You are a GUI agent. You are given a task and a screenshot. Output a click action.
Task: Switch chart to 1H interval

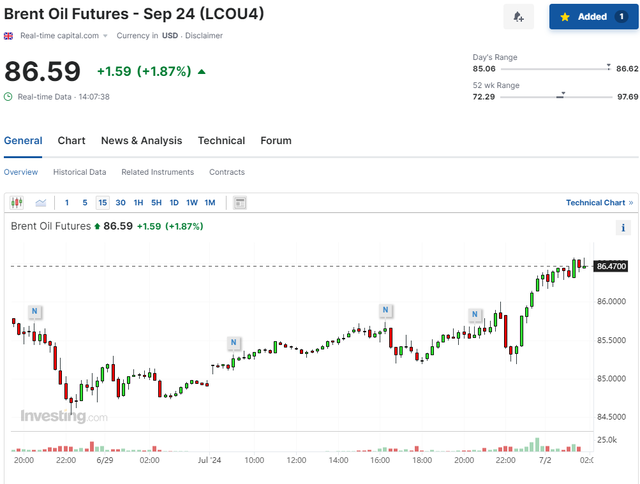tap(138, 203)
